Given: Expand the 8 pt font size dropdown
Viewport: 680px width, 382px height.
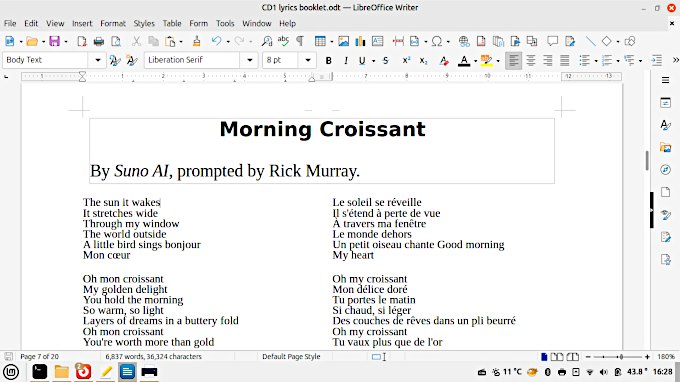Looking at the screenshot, I should click(307, 60).
